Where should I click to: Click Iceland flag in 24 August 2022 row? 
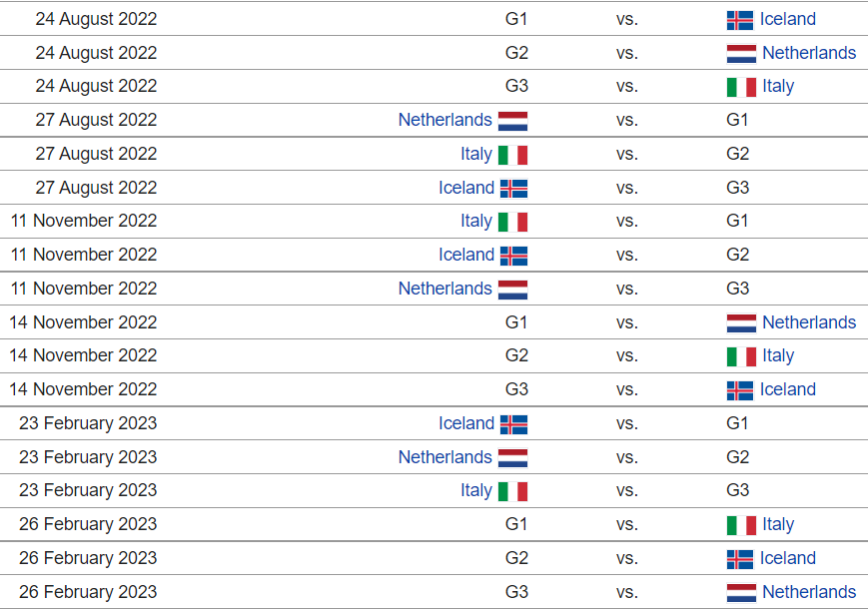click(739, 20)
